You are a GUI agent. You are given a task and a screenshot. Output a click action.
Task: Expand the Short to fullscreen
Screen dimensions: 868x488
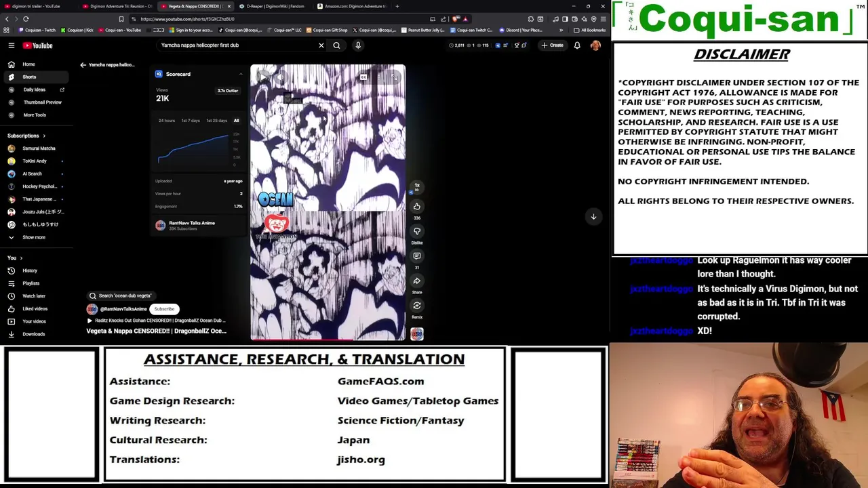[395, 77]
